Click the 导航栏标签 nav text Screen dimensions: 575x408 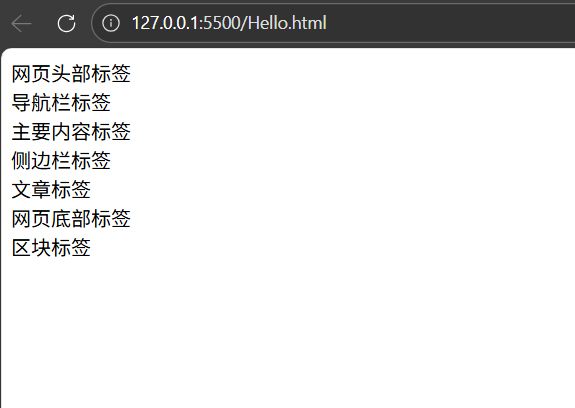point(61,102)
